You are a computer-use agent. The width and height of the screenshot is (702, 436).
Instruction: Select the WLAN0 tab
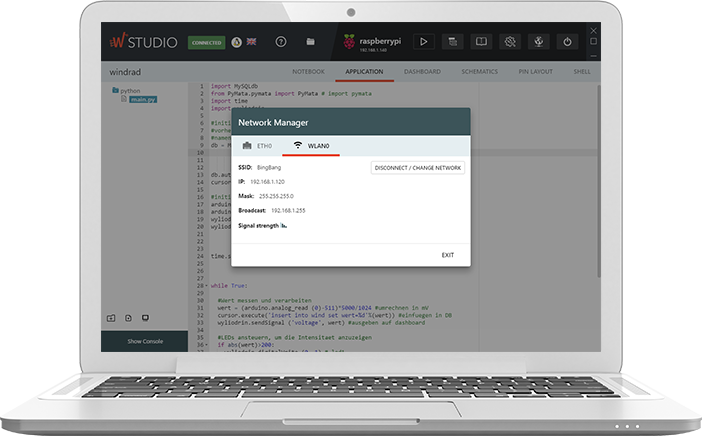click(x=310, y=146)
